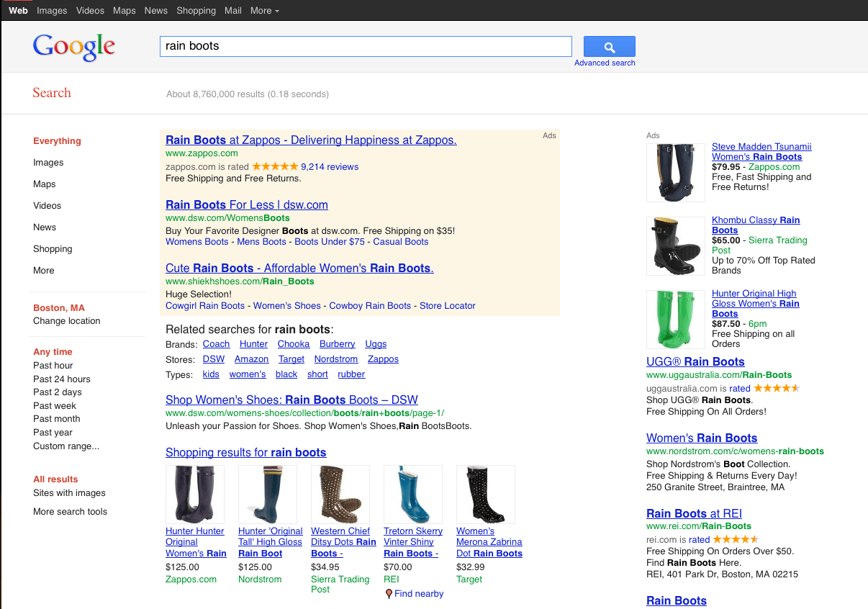Select Burberry brand related search
This screenshot has width=868, height=609.
tap(338, 344)
